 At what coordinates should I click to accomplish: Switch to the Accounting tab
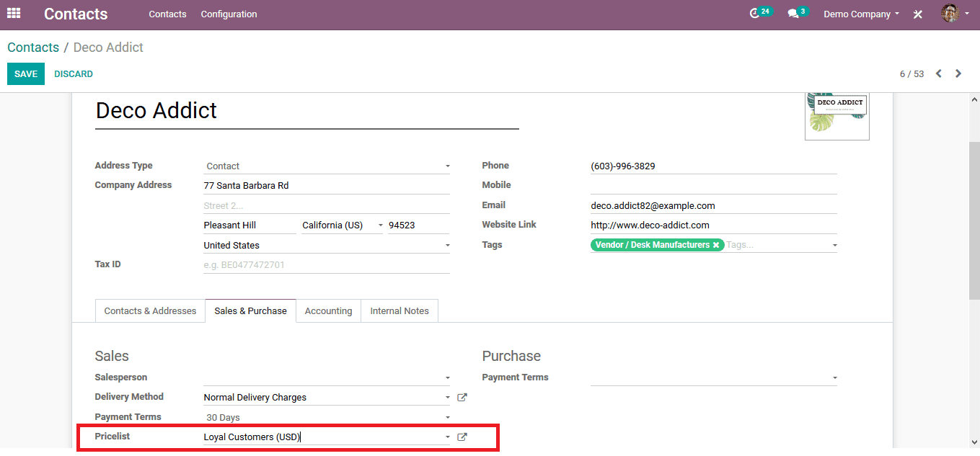coord(328,310)
